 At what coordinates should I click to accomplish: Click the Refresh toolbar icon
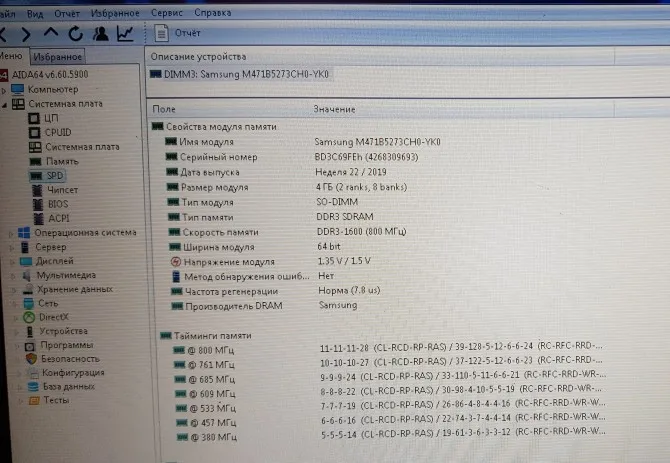76,33
